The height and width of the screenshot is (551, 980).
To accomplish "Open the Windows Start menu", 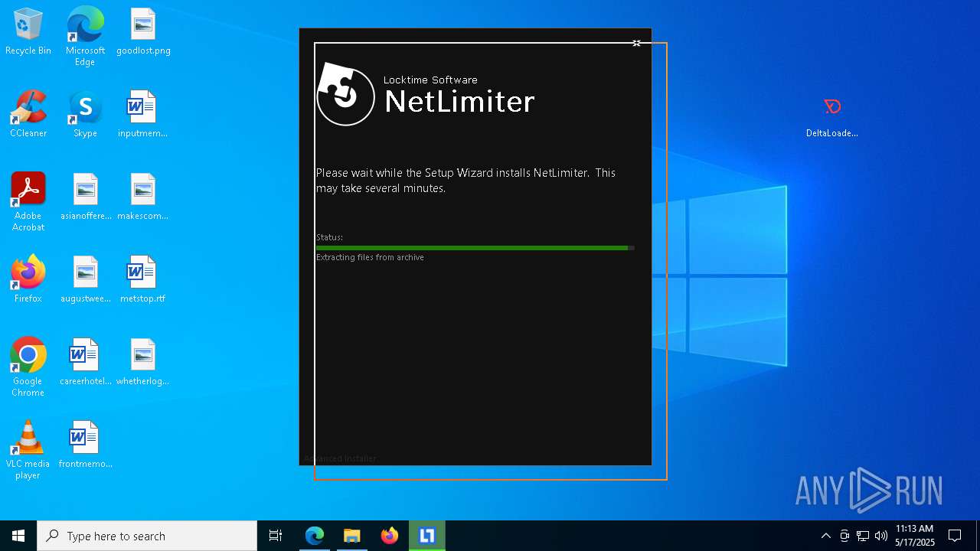I will 18,536.
